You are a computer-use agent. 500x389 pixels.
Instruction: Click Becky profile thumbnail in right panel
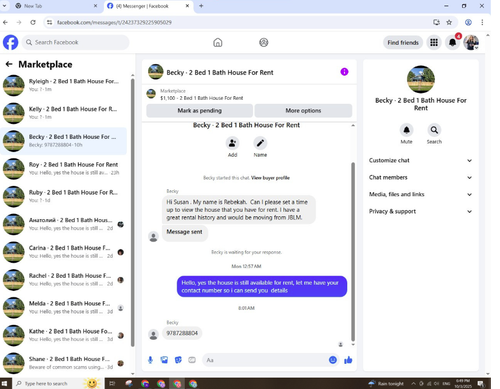[421, 79]
